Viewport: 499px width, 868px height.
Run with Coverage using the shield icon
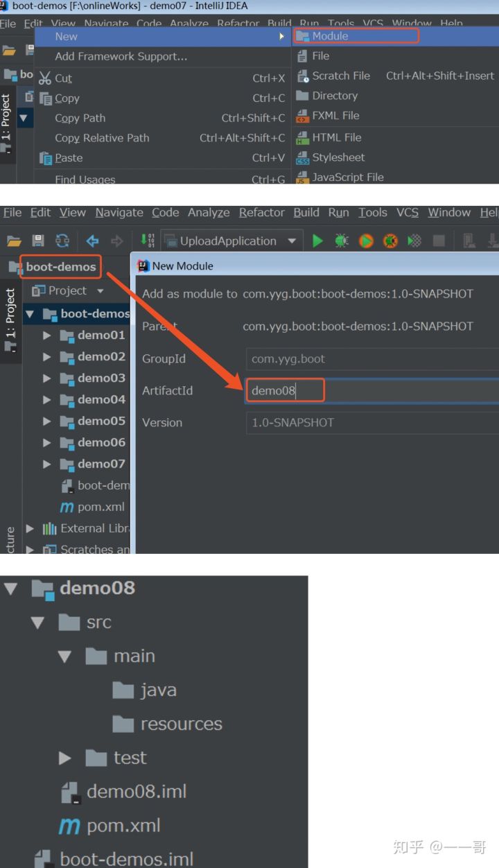pos(367,241)
